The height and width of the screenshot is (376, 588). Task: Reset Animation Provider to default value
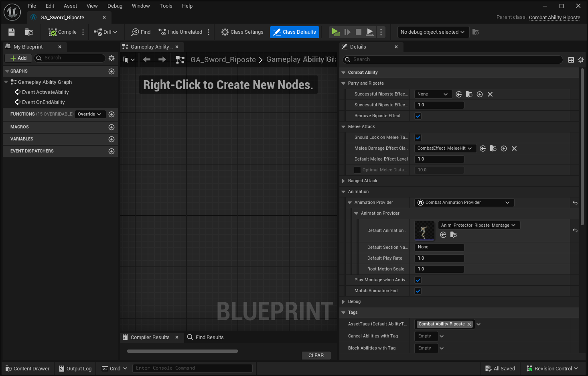[575, 203]
